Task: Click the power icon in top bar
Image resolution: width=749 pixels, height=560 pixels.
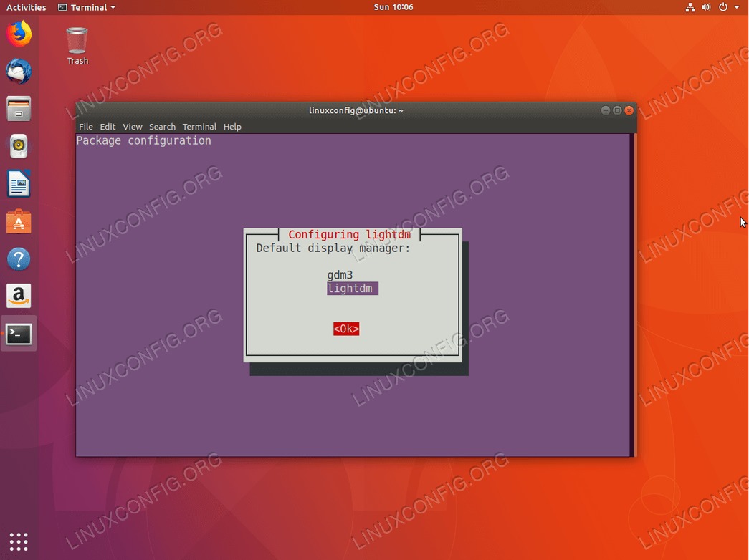Action: pyautogui.click(x=723, y=7)
